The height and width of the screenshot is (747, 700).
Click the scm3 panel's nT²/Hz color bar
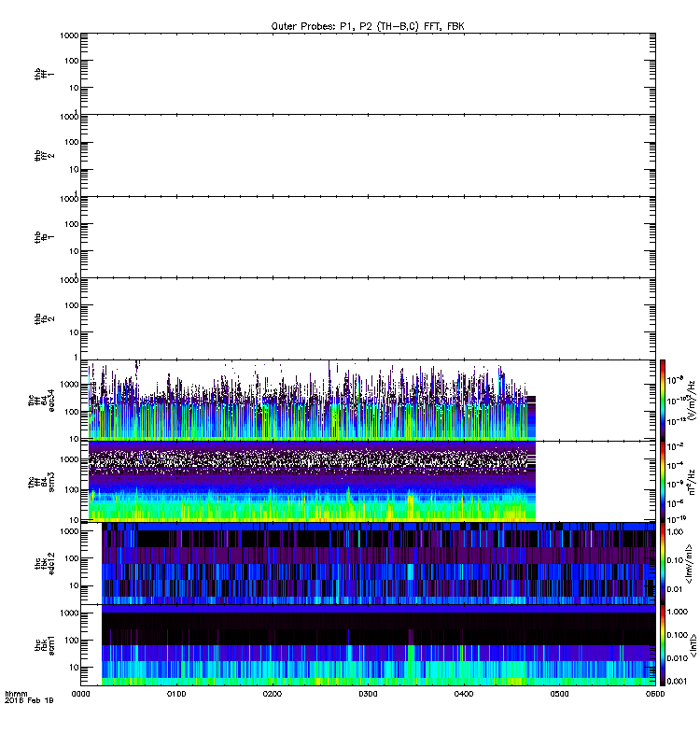[663, 482]
